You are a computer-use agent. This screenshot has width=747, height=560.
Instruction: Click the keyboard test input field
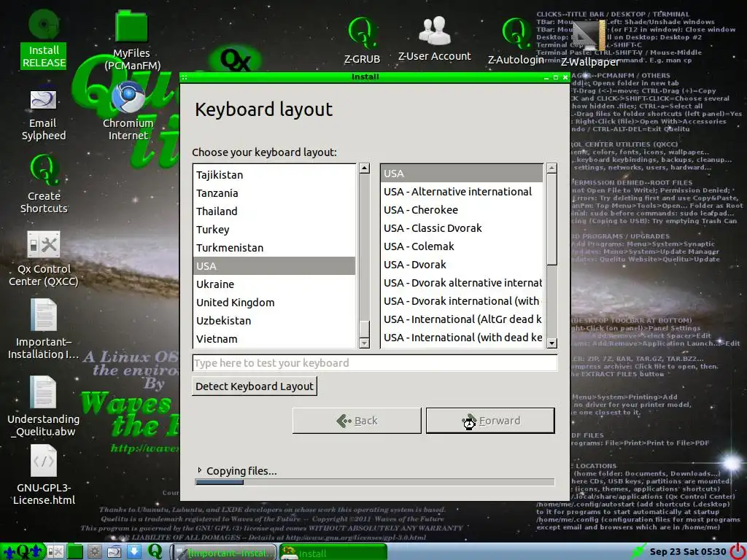375,363
